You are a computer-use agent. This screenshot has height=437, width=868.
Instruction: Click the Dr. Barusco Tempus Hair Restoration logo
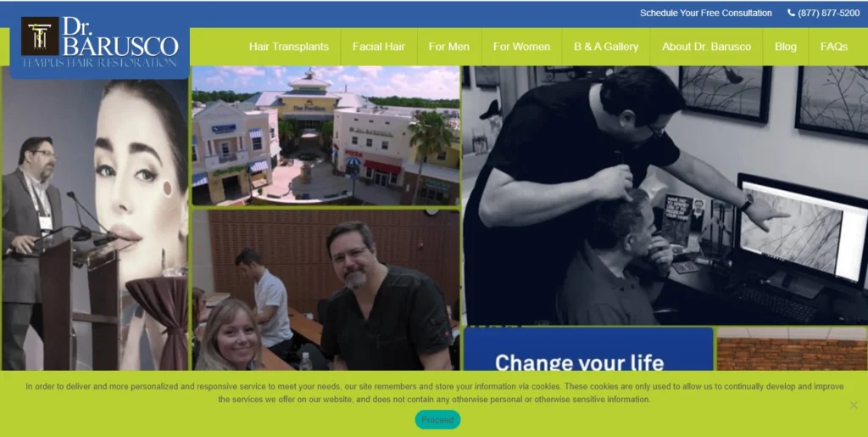[x=100, y=42]
